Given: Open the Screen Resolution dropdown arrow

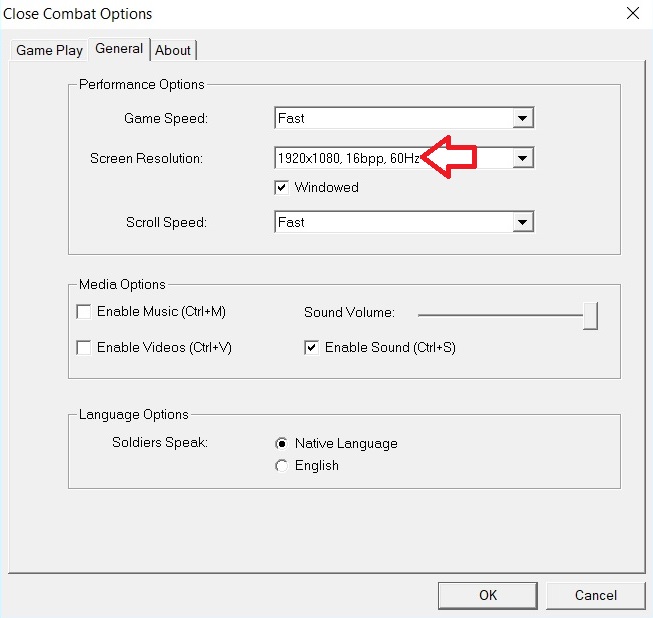Looking at the screenshot, I should coord(523,158).
